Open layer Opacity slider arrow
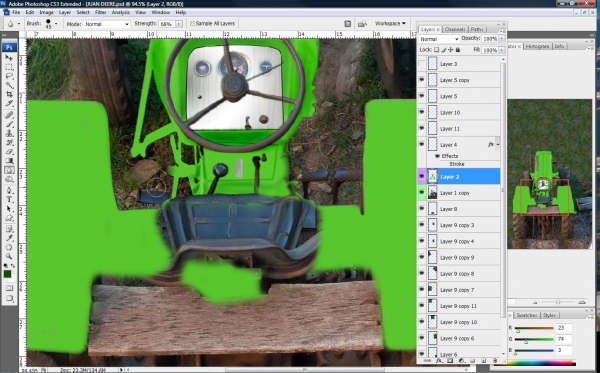This screenshot has width=600, height=373. (501, 39)
